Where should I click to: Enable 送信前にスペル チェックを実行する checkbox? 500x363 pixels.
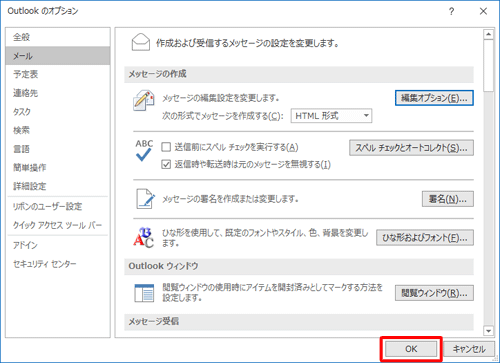pyautogui.click(x=166, y=147)
